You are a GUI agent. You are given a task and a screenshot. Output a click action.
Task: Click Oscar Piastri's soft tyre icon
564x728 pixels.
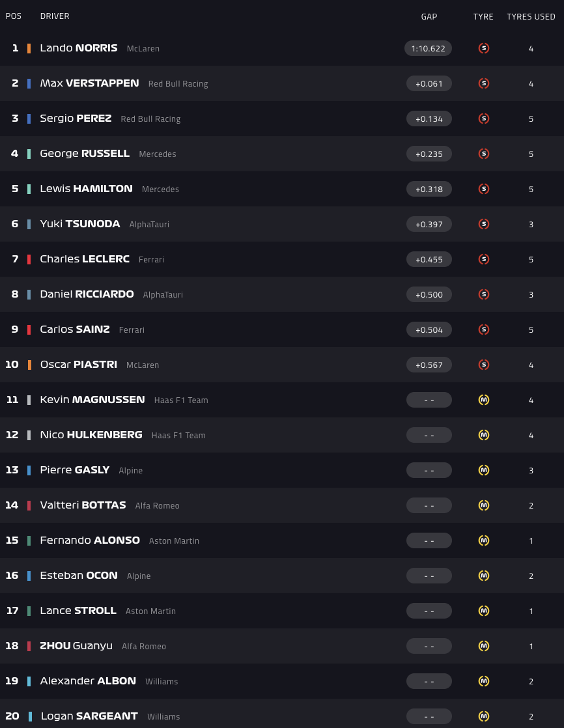coord(483,365)
